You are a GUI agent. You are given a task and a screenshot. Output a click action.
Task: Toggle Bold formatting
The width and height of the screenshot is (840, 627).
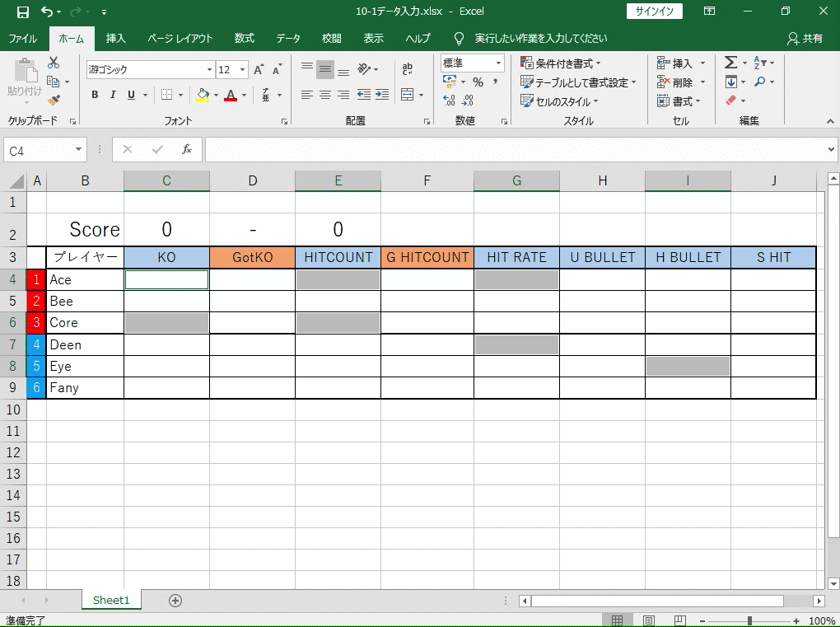pyautogui.click(x=95, y=96)
